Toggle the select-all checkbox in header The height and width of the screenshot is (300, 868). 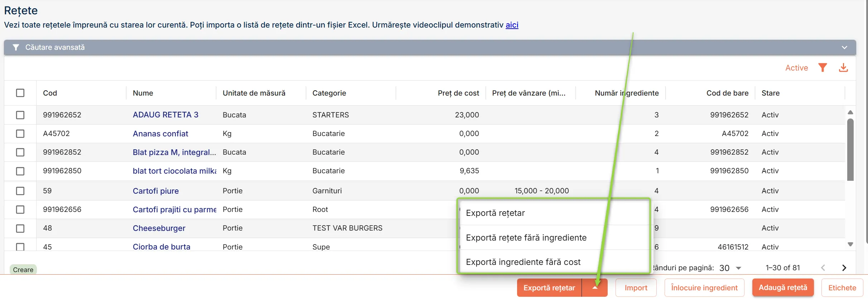click(20, 93)
